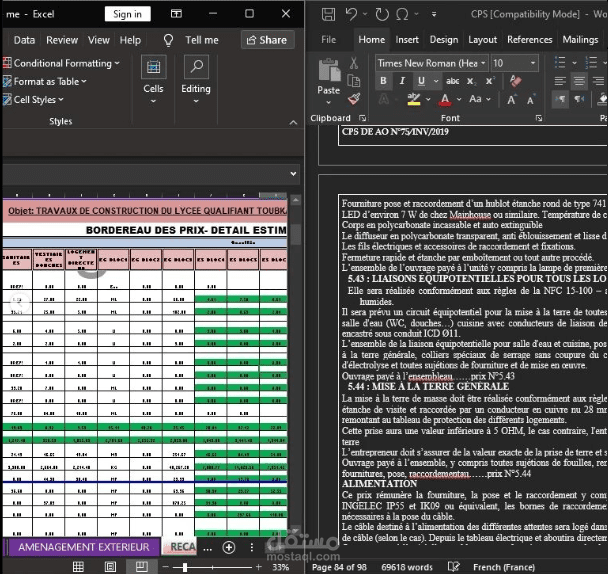Open the font name dropdown Times New Roman
The width and height of the screenshot is (608, 574).
483,63
